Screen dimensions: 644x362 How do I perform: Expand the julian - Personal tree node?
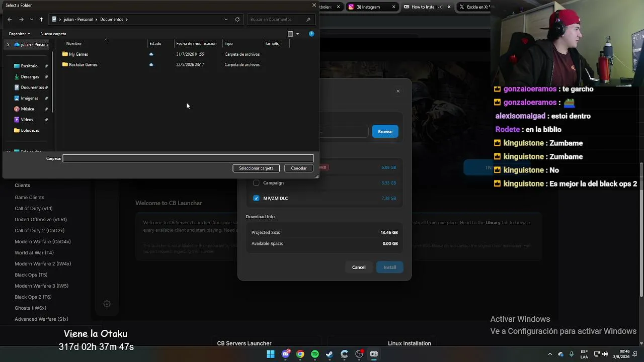pyautogui.click(x=8, y=44)
